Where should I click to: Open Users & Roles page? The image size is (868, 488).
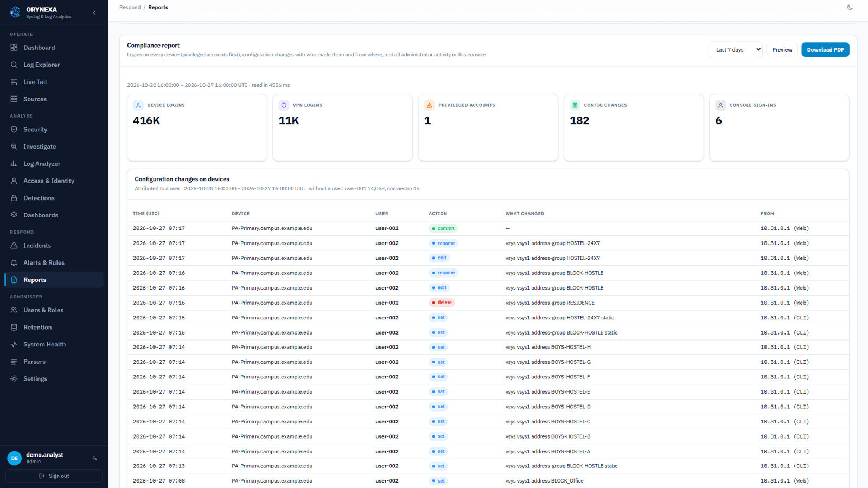(54, 310)
